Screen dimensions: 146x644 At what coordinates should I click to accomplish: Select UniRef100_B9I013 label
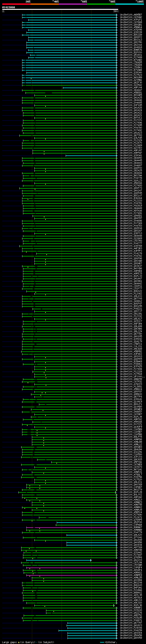coord(131,40)
